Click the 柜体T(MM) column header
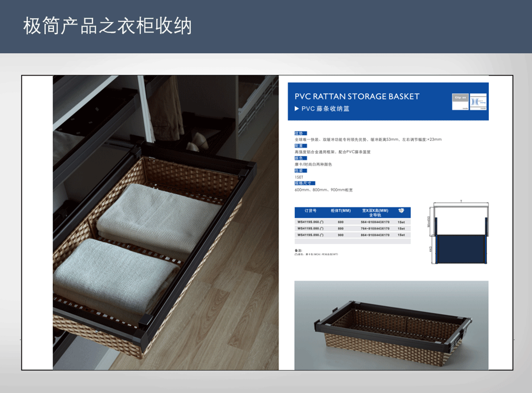 pyautogui.click(x=340, y=211)
